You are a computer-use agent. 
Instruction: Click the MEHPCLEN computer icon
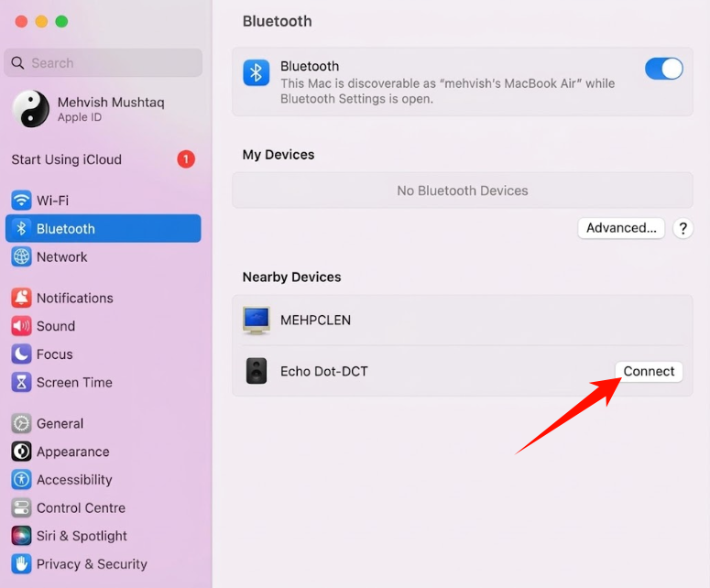click(257, 320)
